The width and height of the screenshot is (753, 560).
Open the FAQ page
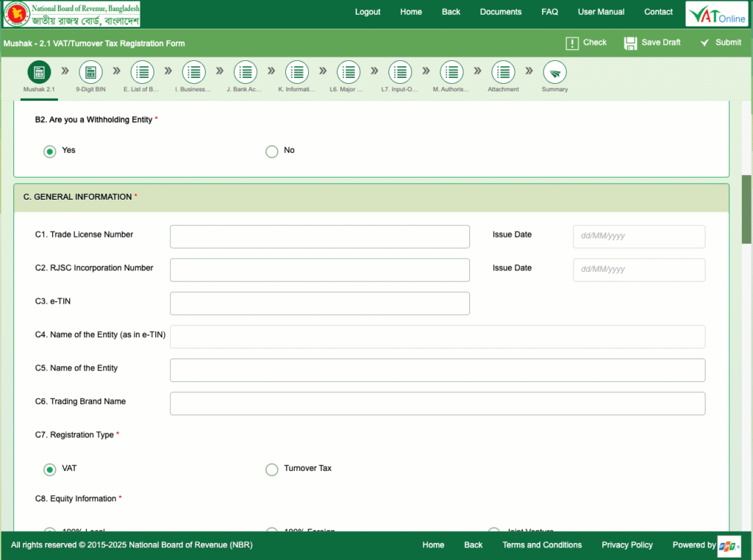coord(550,12)
